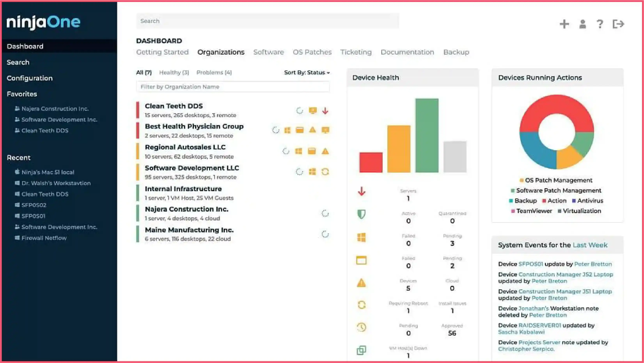Open the Ticketing tab
This screenshot has width=644, height=363.
pos(356,52)
